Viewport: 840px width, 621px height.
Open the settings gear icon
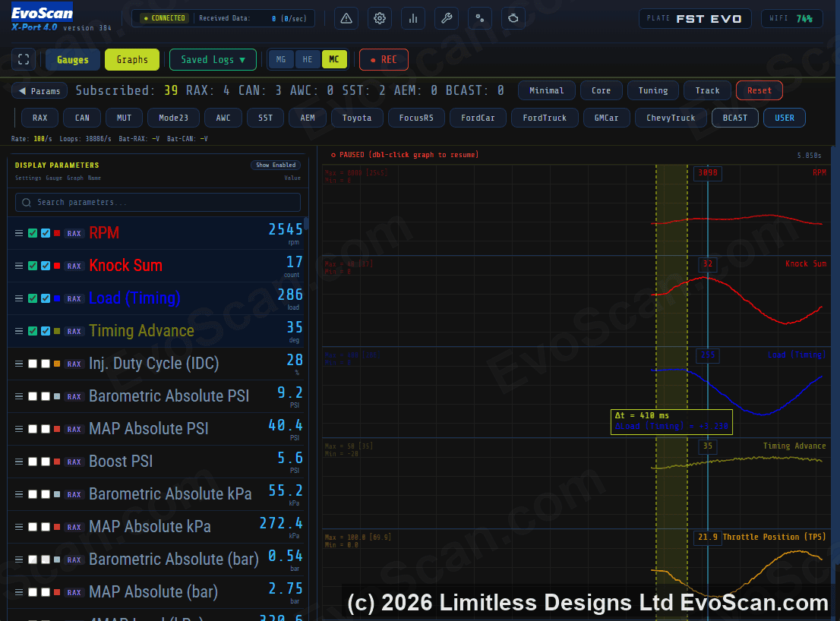tap(380, 18)
